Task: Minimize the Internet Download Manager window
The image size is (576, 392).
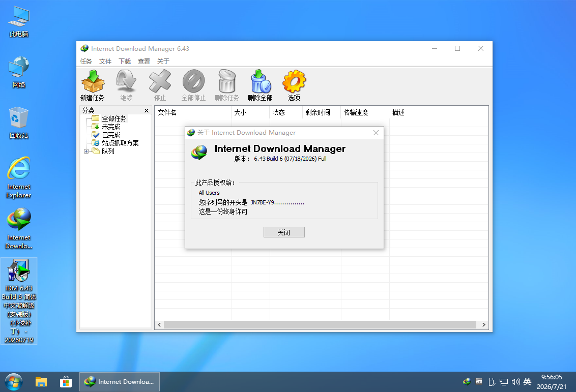Action: coord(435,48)
